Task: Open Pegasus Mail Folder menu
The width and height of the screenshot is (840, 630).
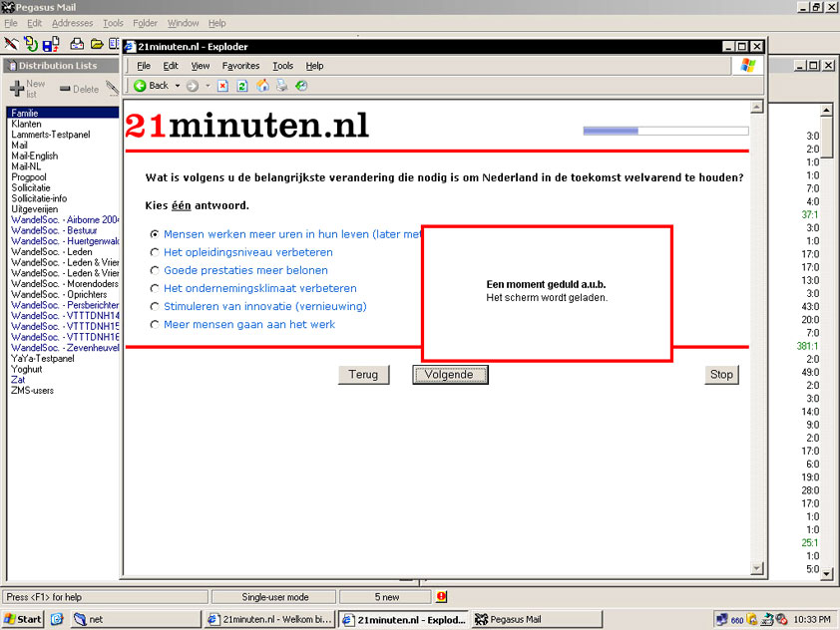Action: (146, 23)
